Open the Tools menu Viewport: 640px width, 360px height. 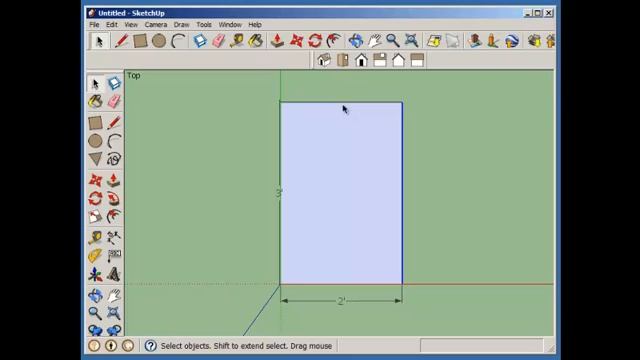(204, 24)
